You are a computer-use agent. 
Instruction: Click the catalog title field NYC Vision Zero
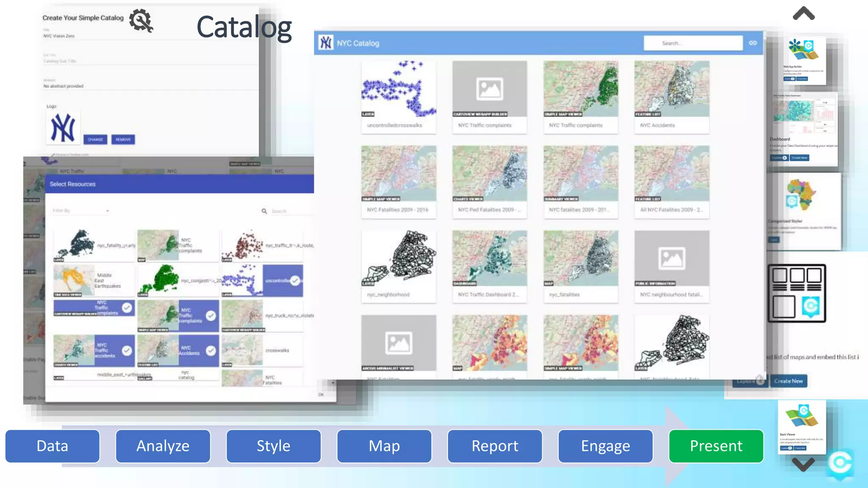click(150, 36)
